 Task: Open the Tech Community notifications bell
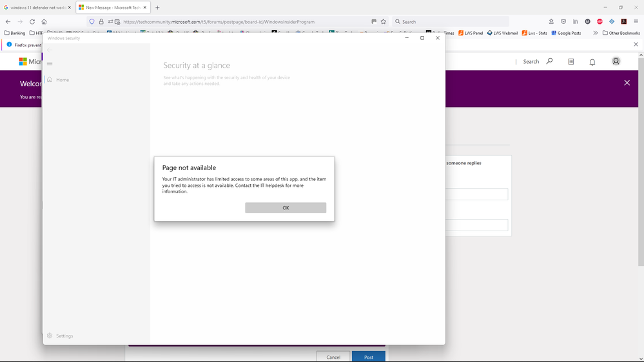592,62
